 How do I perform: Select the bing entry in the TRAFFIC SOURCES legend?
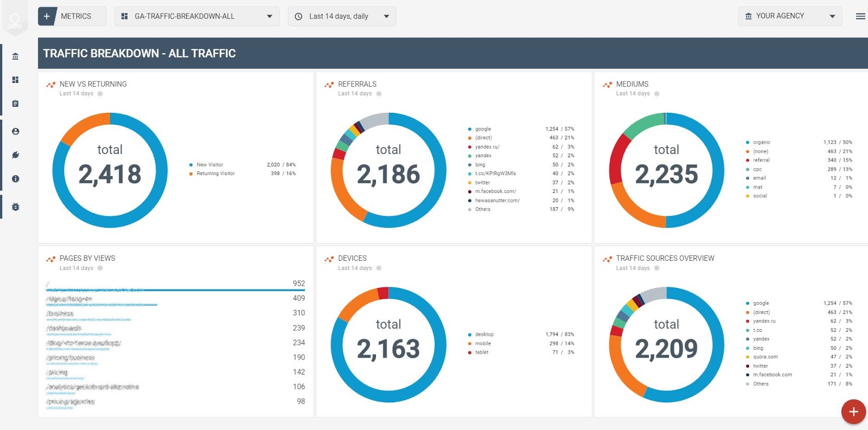tap(758, 348)
